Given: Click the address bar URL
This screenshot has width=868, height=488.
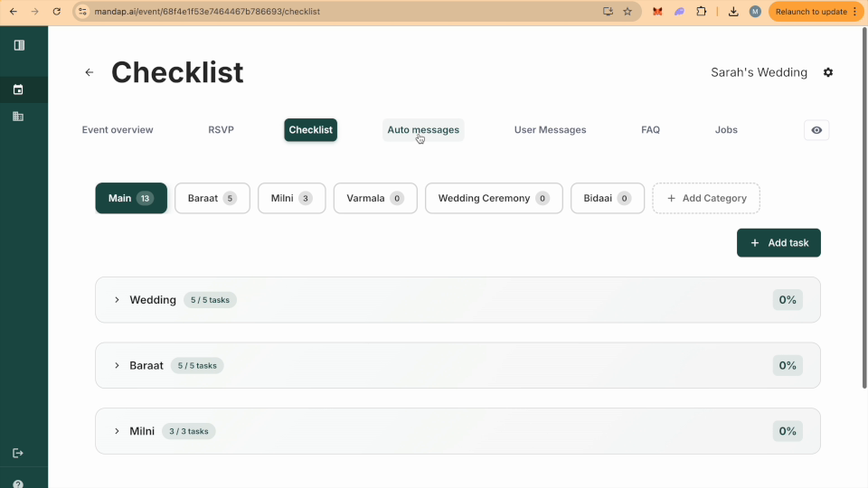Looking at the screenshot, I should (x=207, y=12).
